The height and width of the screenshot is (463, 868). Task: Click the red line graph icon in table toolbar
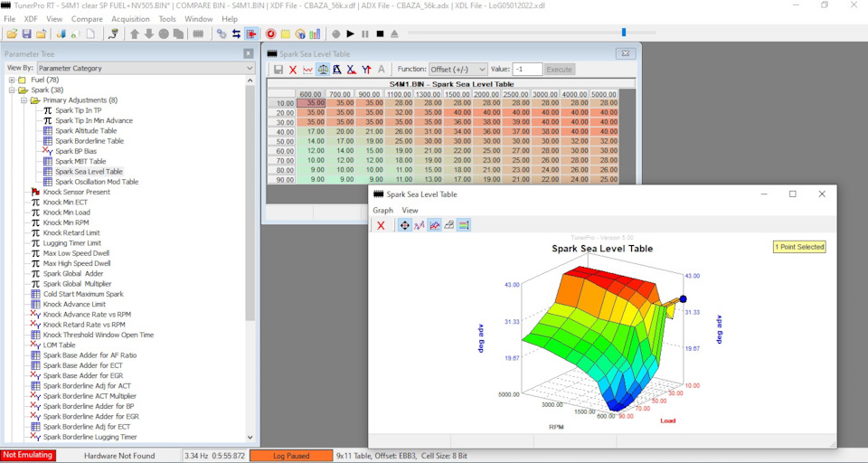307,70
